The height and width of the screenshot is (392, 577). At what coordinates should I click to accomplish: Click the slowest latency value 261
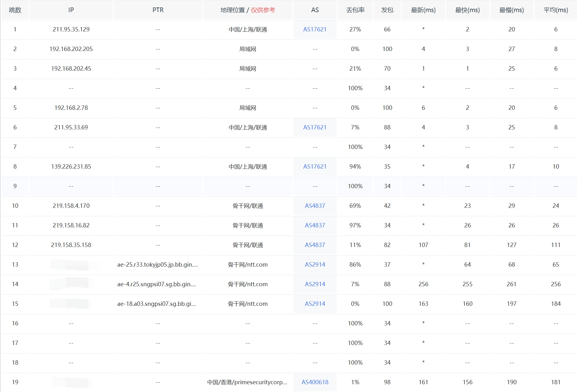pyautogui.click(x=512, y=284)
